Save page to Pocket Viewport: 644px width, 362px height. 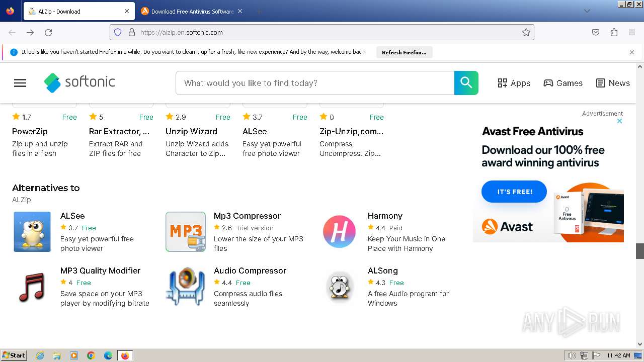(596, 32)
